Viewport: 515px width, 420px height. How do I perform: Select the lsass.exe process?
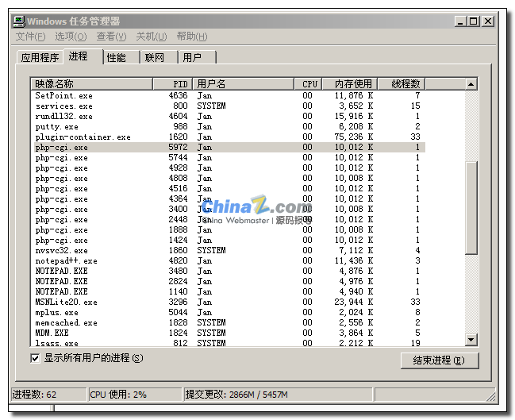click(x=228, y=343)
